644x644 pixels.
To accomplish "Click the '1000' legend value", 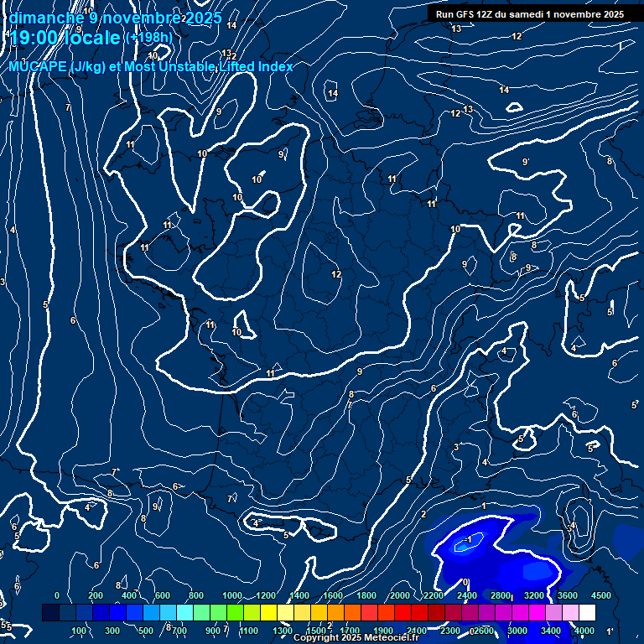I will [x=232, y=595].
